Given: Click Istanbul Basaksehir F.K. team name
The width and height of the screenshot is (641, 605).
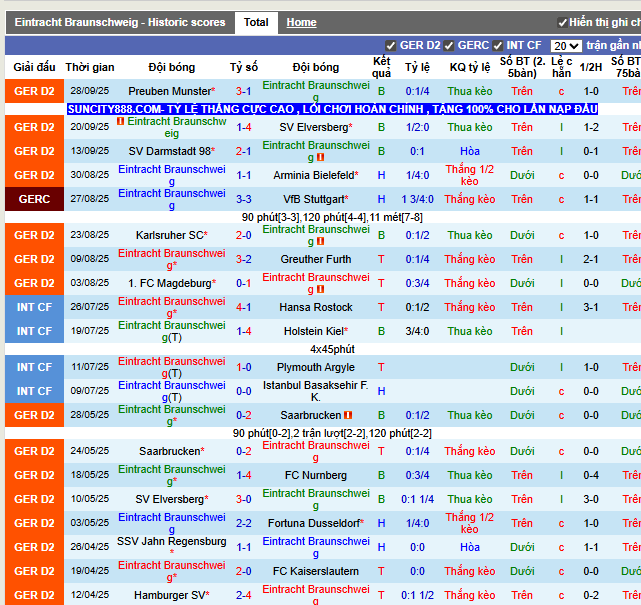Looking at the screenshot, I should [316, 391].
